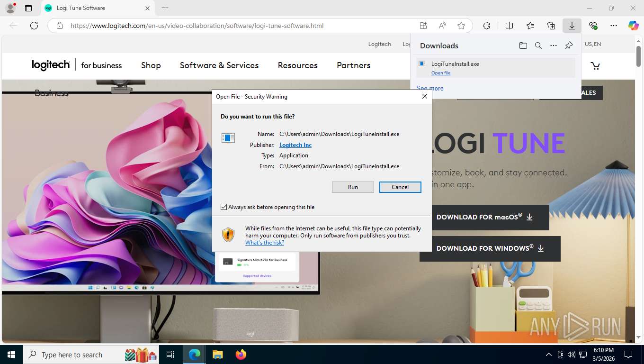
Task: Open downloads folder icon in Downloads panel
Action: [523, 45]
